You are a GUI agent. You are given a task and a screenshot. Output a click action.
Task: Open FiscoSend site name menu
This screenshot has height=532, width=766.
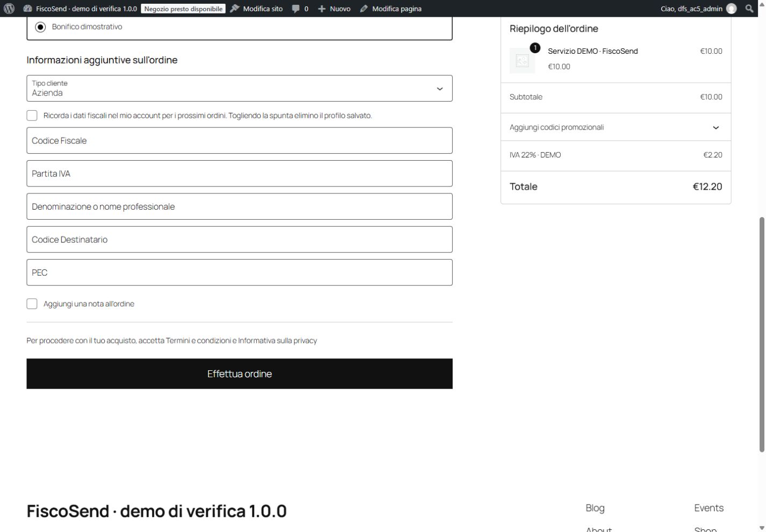(x=87, y=9)
